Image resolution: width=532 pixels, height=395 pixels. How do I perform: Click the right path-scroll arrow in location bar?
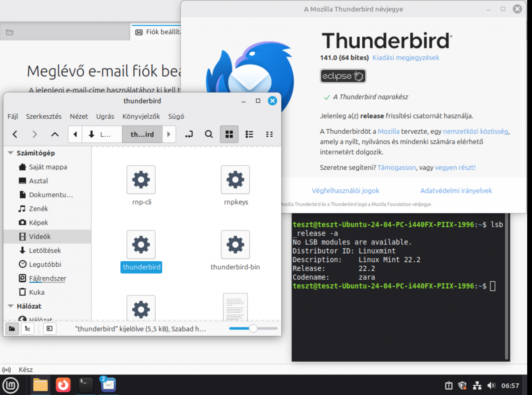pyautogui.click(x=169, y=134)
